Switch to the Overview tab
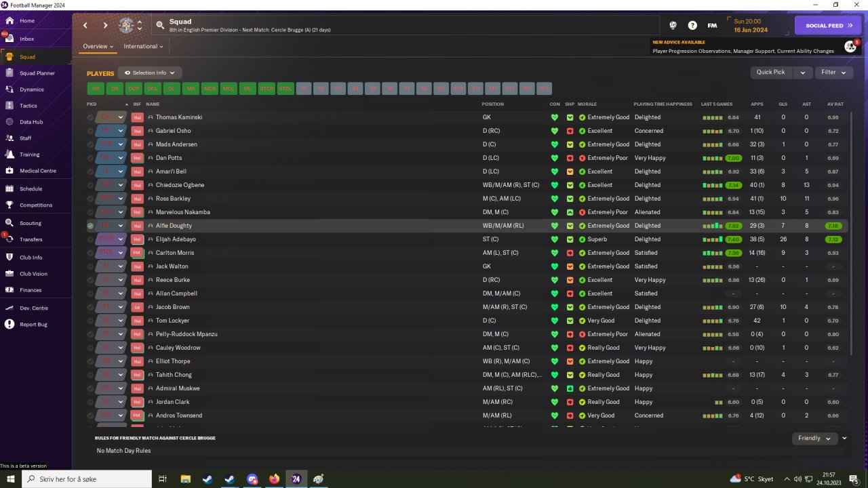This screenshot has height=488, width=868. pyautogui.click(x=98, y=47)
